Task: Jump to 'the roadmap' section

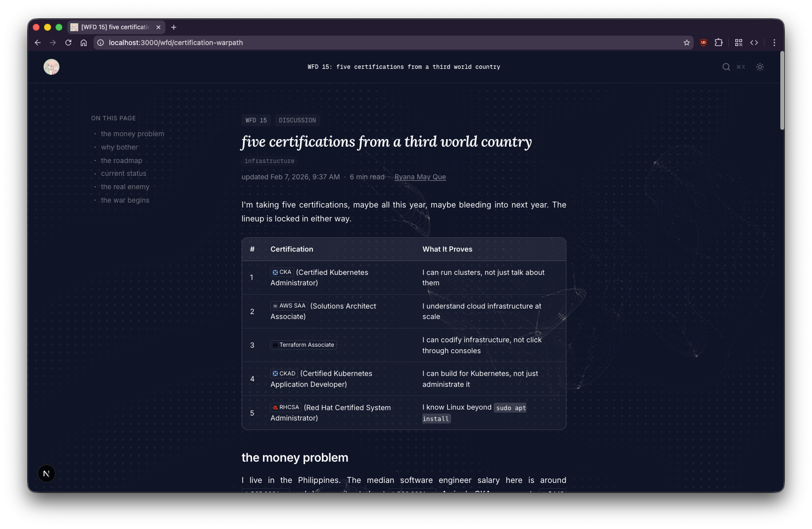Action: (x=121, y=160)
